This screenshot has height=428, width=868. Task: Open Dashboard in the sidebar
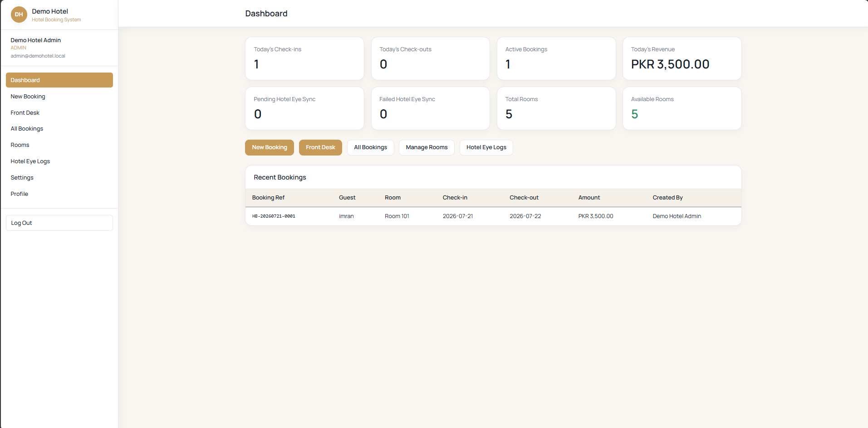coord(59,80)
